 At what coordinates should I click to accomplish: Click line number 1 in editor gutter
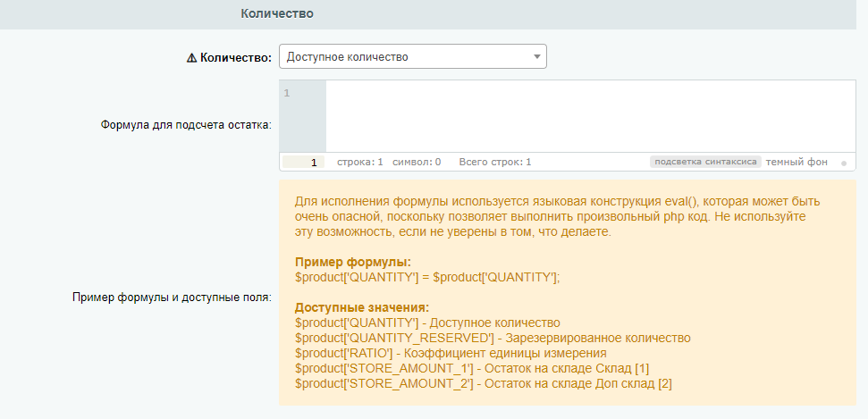pyautogui.click(x=287, y=93)
